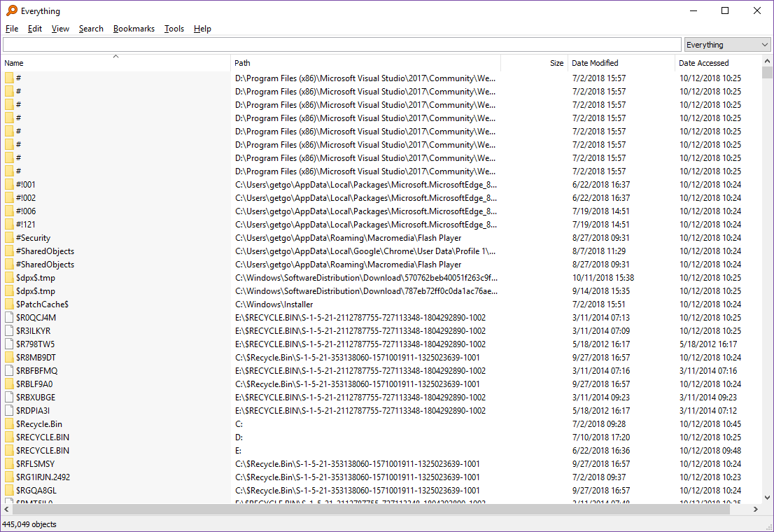
Task: Click Date Accessed 10/12/2018 10:45 cell
Action: [x=710, y=423]
